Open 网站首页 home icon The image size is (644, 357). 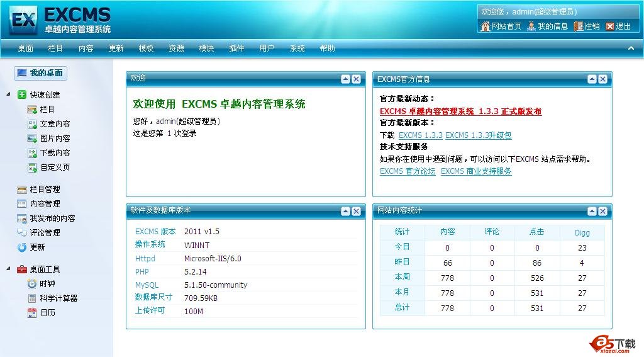(x=486, y=26)
